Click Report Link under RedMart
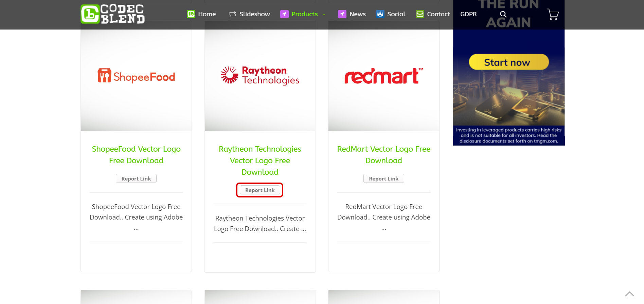 tap(383, 178)
